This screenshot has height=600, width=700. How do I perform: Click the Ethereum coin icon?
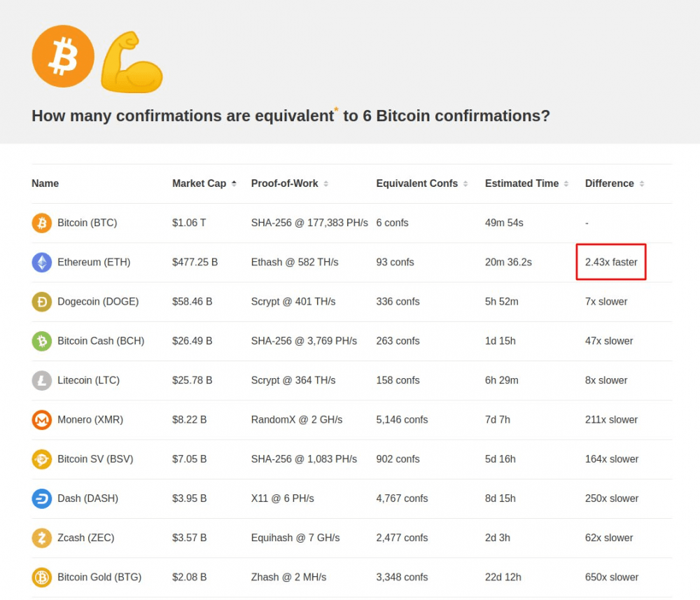pyautogui.click(x=42, y=263)
